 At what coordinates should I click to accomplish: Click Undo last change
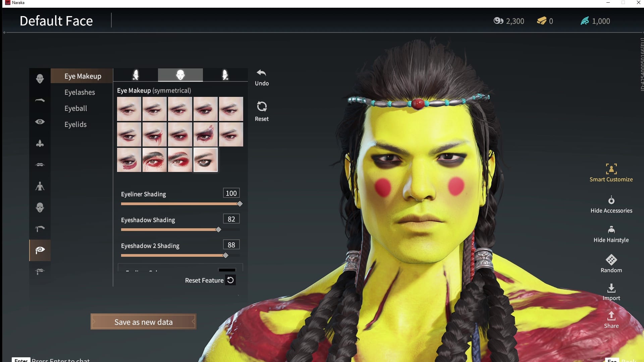click(x=261, y=77)
